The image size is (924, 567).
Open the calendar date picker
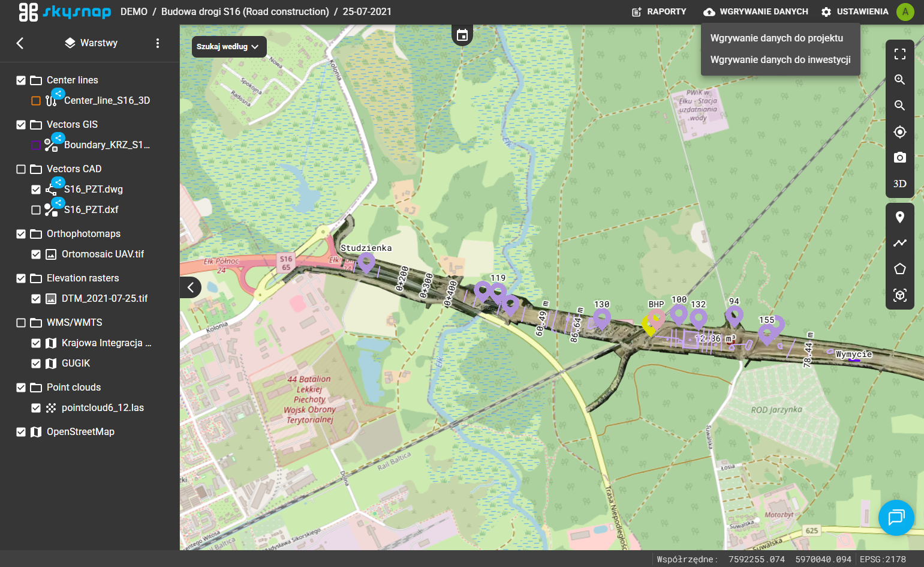[462, 35]
